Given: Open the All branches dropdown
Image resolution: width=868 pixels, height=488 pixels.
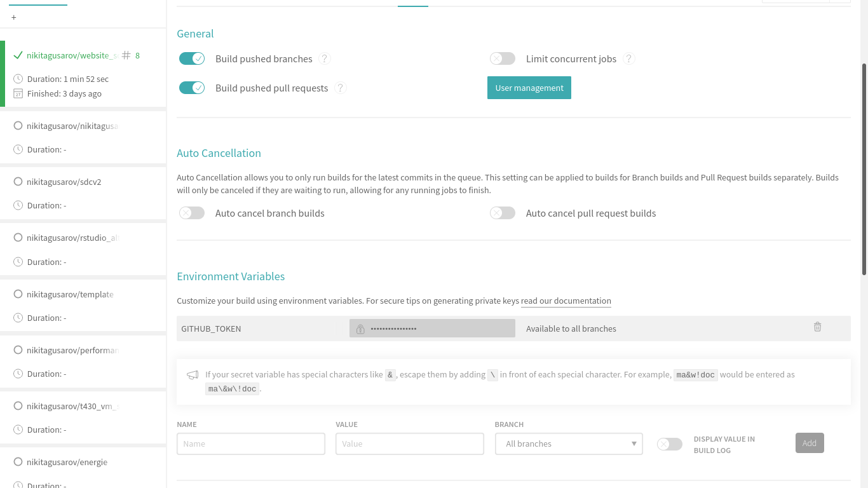Looking at the screenshot, I should pos(569,444).
